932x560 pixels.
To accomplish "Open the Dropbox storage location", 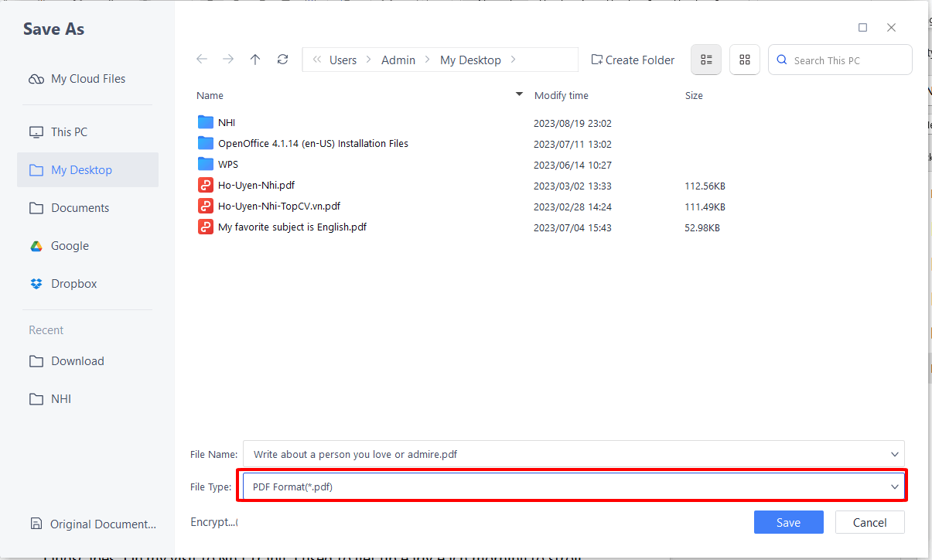I will pos(71,283).
